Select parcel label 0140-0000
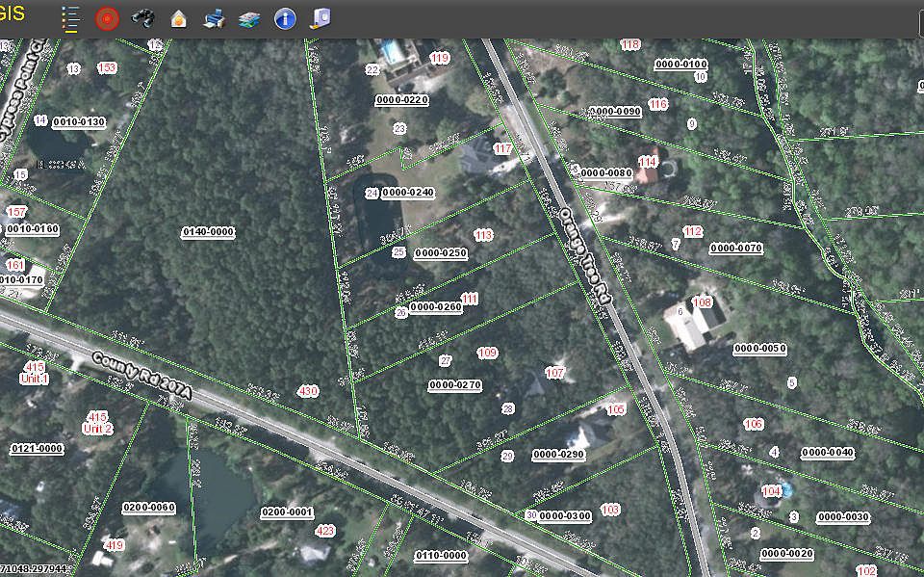This screenshot has width=924, height=577. (x=208, y=232)
